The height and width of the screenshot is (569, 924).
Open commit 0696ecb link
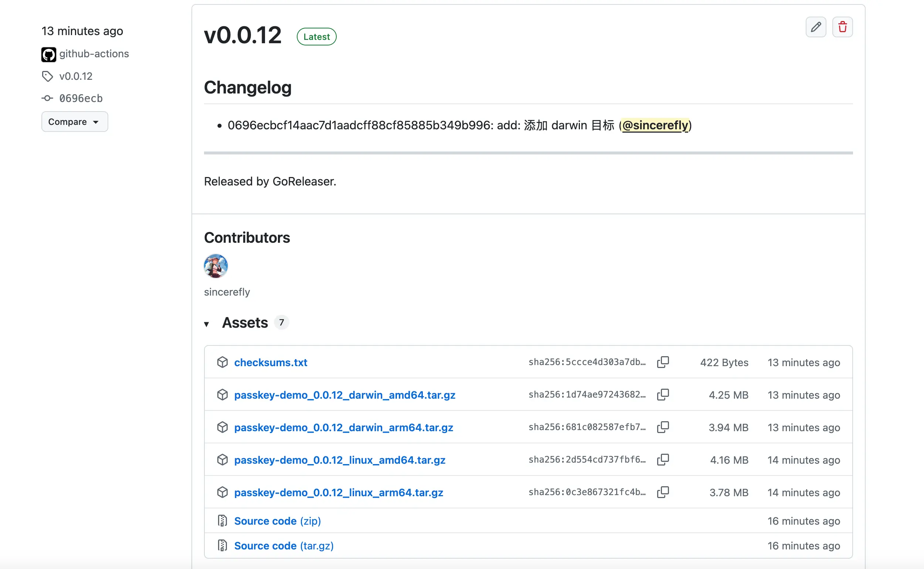coord(81,98)
